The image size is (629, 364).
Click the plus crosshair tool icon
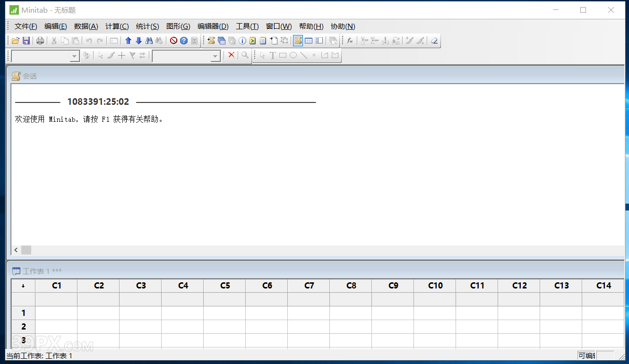coord(121,56)
